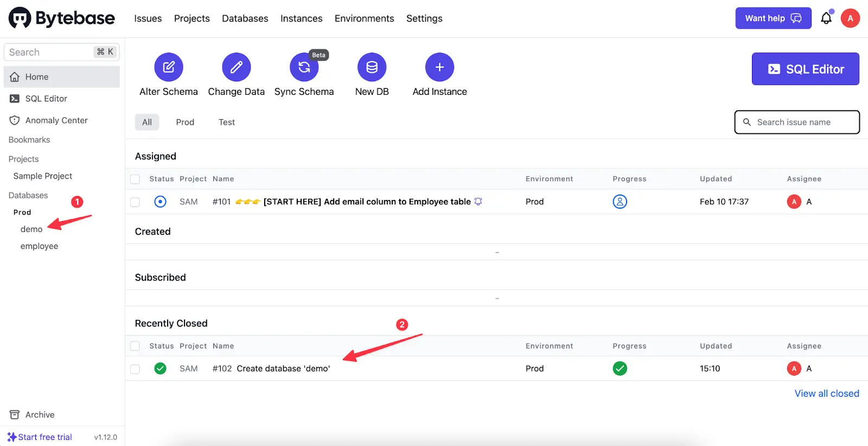868x446 pixels.
Task: Click the chat icon in Want help button
Action: pyautogui.click(x=796, y=18)
